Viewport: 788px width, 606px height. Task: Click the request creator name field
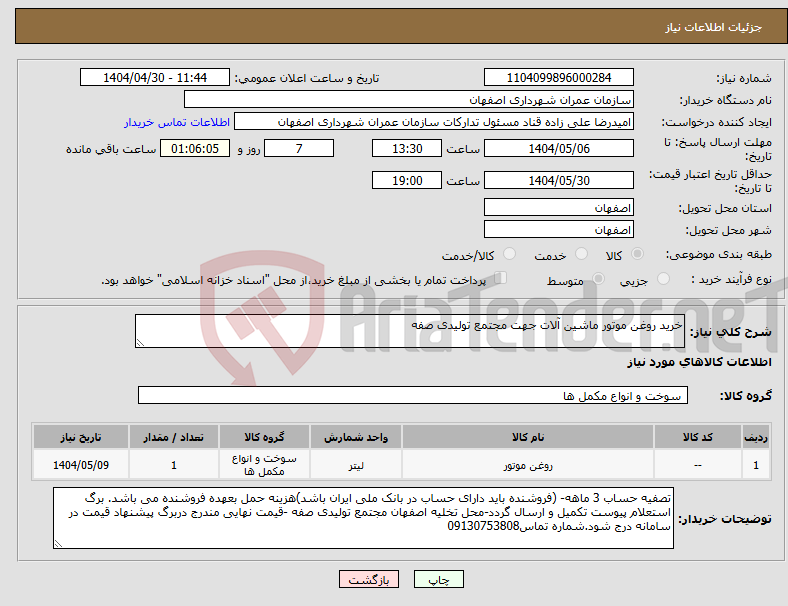[434, 122]
